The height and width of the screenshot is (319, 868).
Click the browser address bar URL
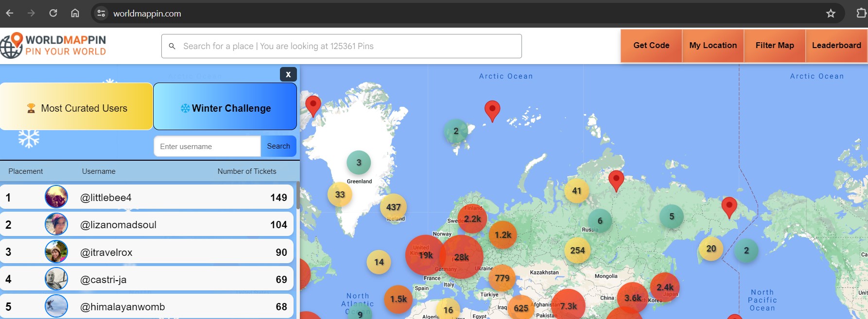click(x=147, y=14)
